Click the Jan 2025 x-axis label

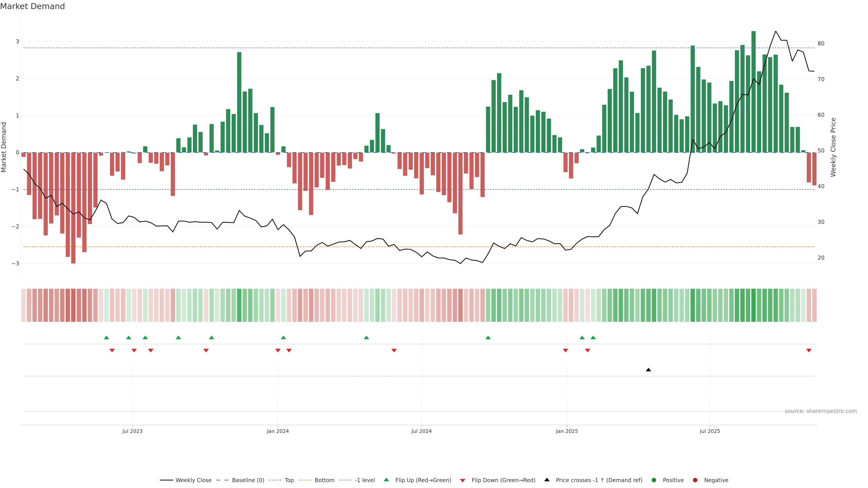(567, 431)
